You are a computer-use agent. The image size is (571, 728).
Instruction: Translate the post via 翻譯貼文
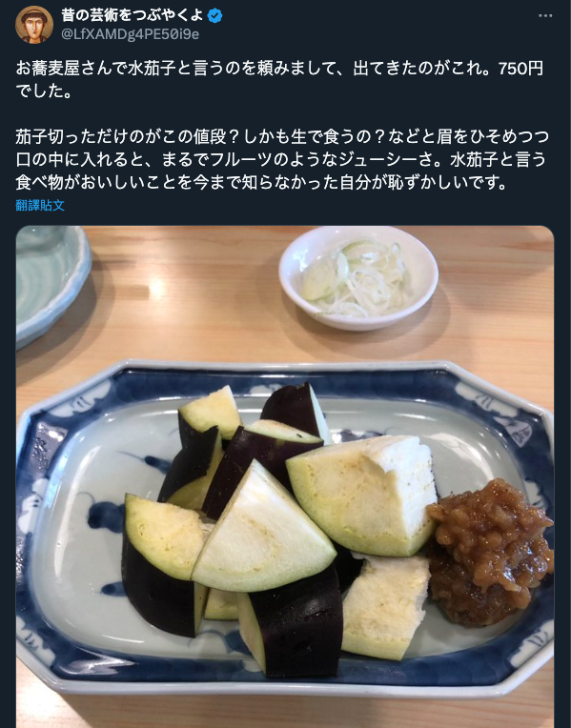(x=40, y=205)
